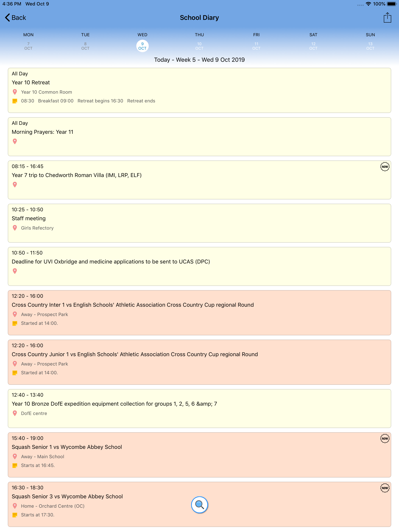
Task: Open Year 7 trip to Chedworth event
Action: point(199,180)
